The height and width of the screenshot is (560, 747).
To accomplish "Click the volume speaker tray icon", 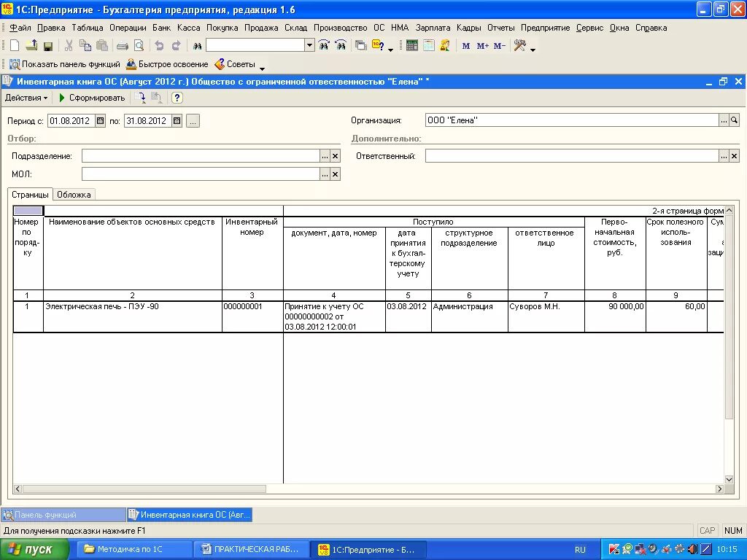I will pos(693,550).
